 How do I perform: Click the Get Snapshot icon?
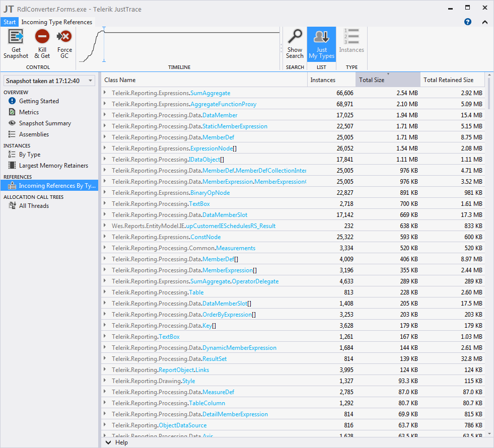[16, 37]
